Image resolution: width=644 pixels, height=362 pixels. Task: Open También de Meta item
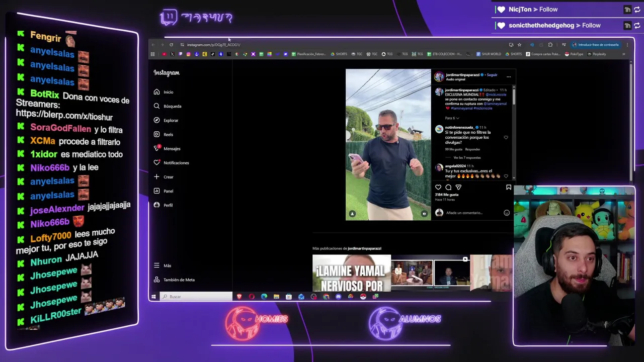174,280
